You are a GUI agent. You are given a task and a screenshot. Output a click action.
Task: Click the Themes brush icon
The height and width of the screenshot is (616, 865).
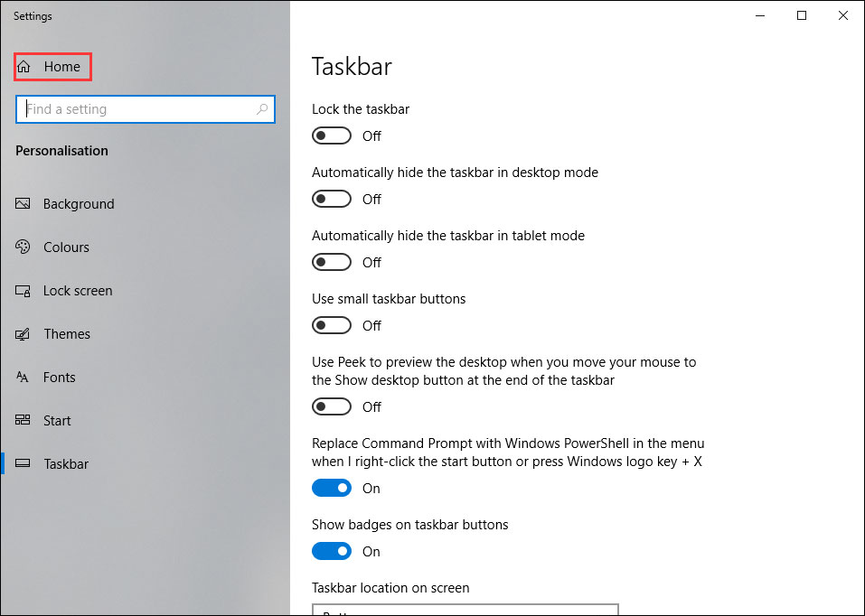pos(23,333)
